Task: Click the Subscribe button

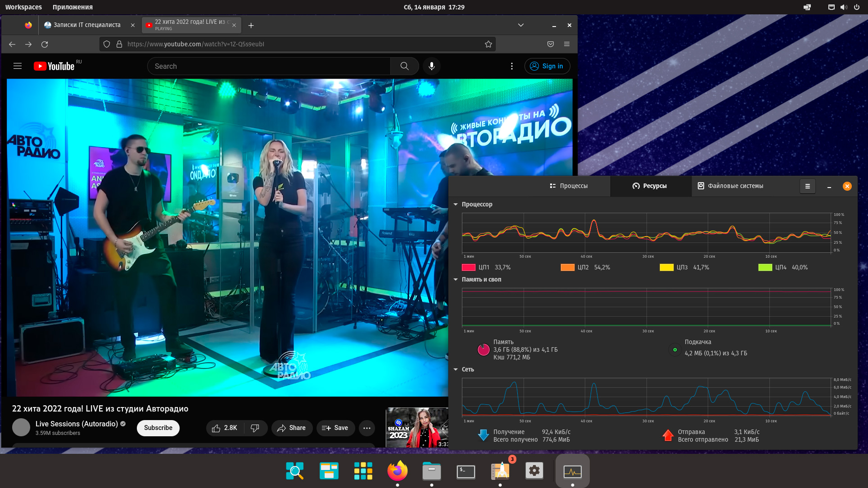Action: (x=158, y=428)
